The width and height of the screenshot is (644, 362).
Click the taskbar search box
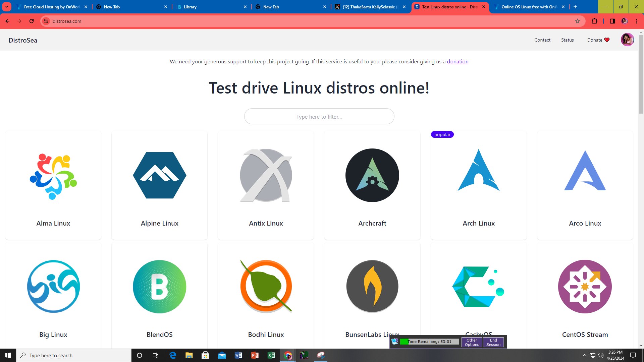[74, 355]
